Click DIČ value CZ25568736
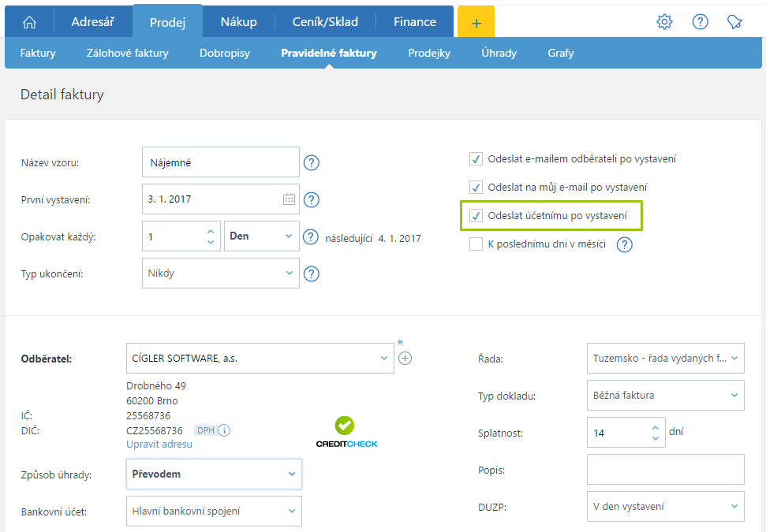Image resolution: width=766 pixels, height=532 pixels. pos(155,430)
